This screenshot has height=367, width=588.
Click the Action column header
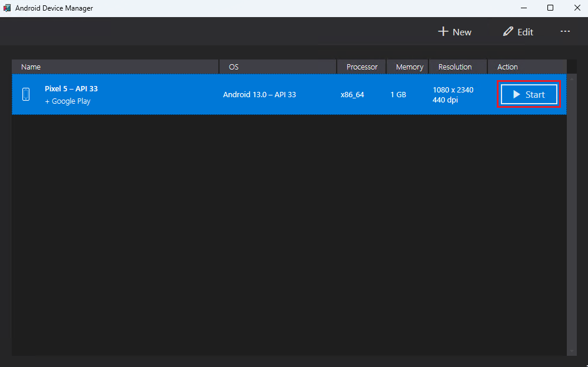[x=507, y=67]
